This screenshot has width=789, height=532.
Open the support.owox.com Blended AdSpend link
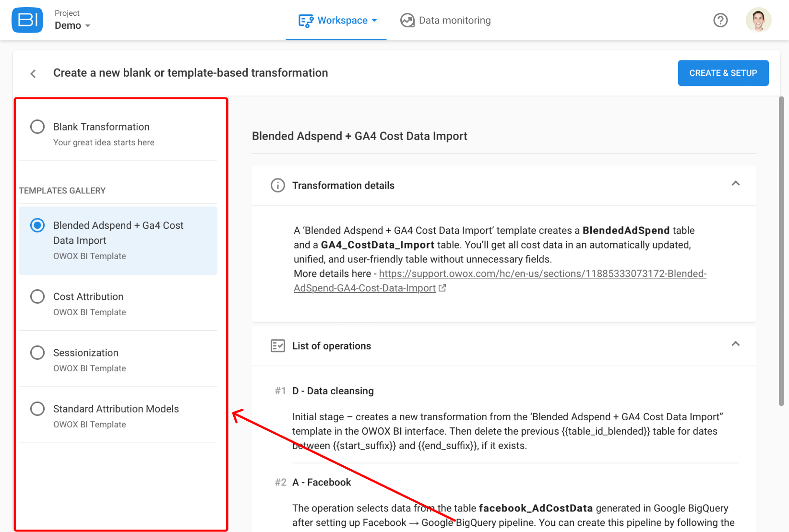(x=500, y=281)
